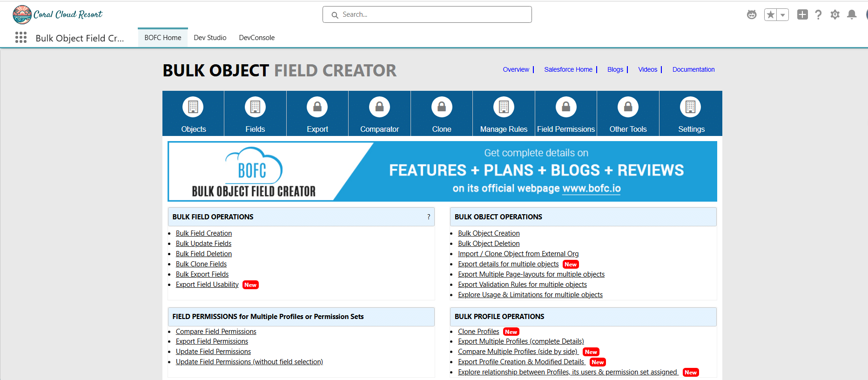Open Export Field Usability

[207, 285]
